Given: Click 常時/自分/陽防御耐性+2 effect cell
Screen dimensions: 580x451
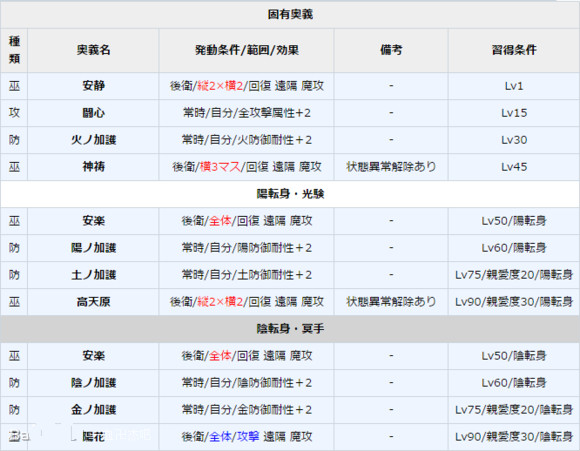Looking at the screenshot, I should tap(247, 248).
